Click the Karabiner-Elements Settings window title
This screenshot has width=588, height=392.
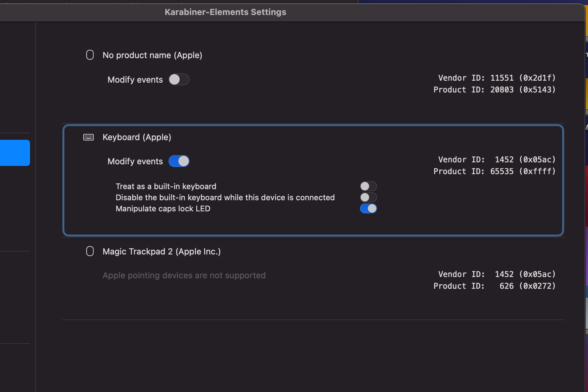click(x=225, y=12)
